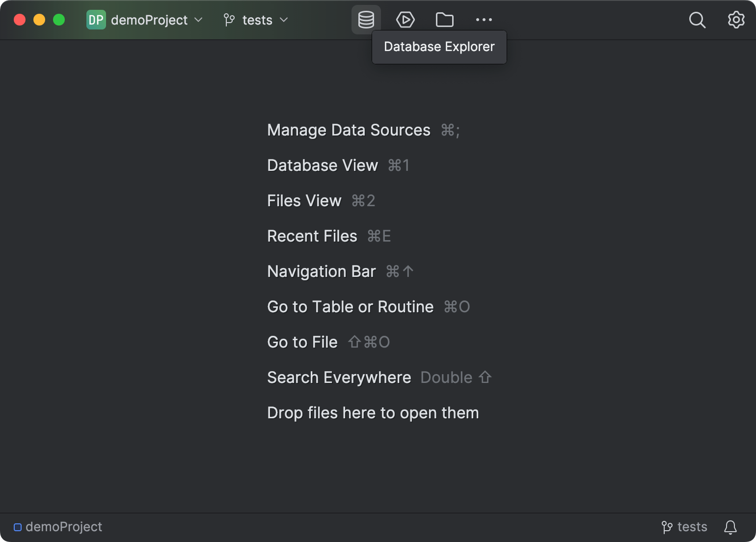756x542 pixels.
Task: Open Recent Files
Action: point(312,236)
